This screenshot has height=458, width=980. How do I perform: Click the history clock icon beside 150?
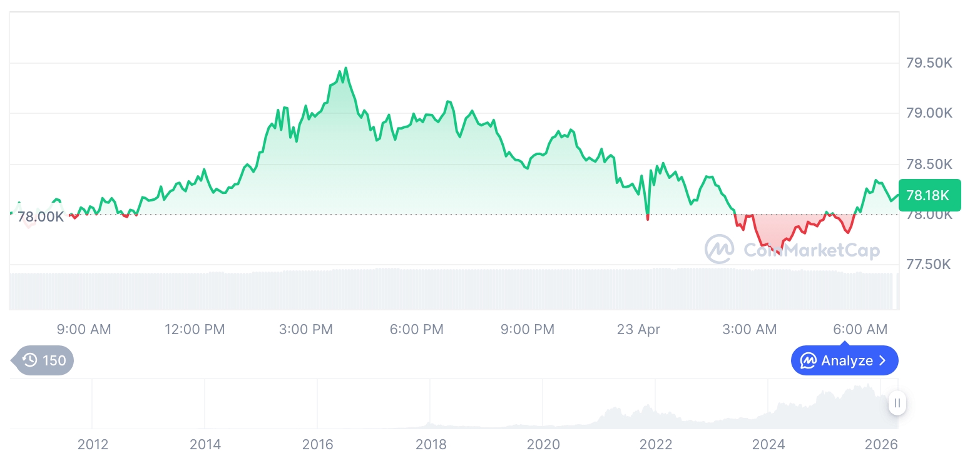[29, 360]
